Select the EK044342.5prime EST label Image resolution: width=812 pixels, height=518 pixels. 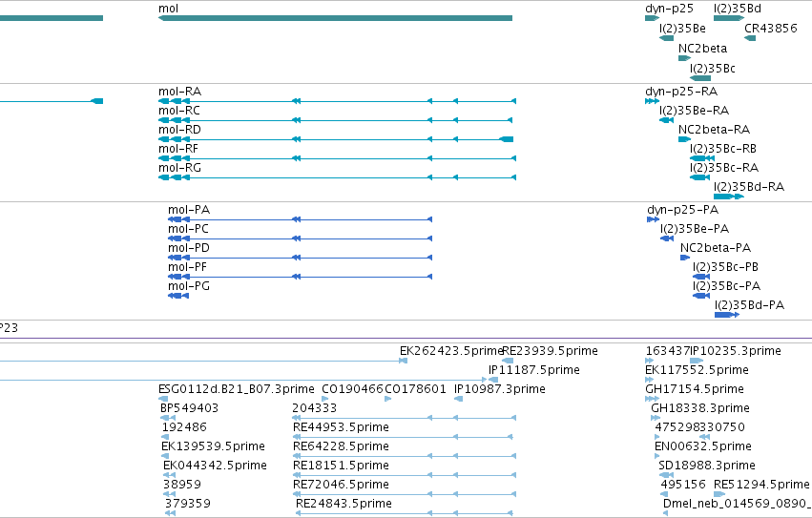[215, 466]
